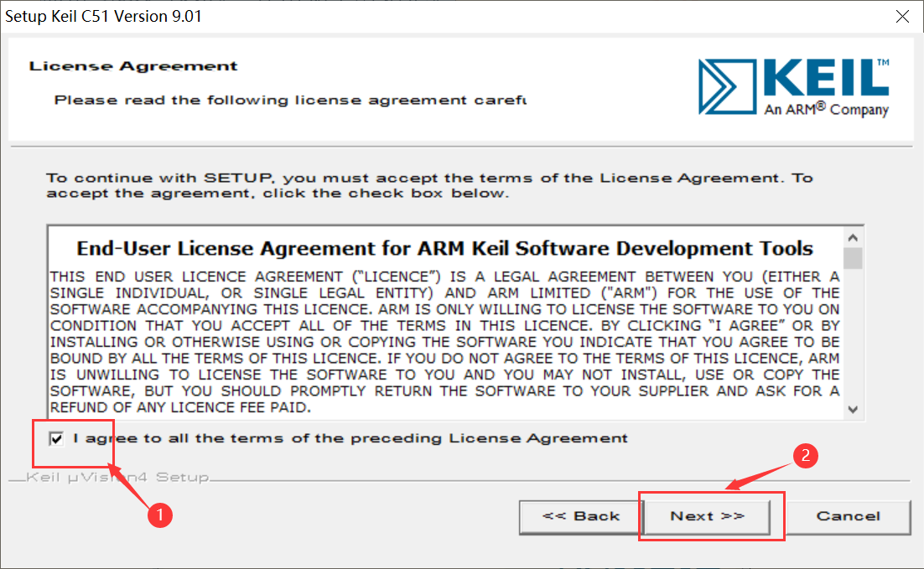Click the 'Please read the following license agreement' text
This screenshot has width=924, height=569.
(290, 100)
